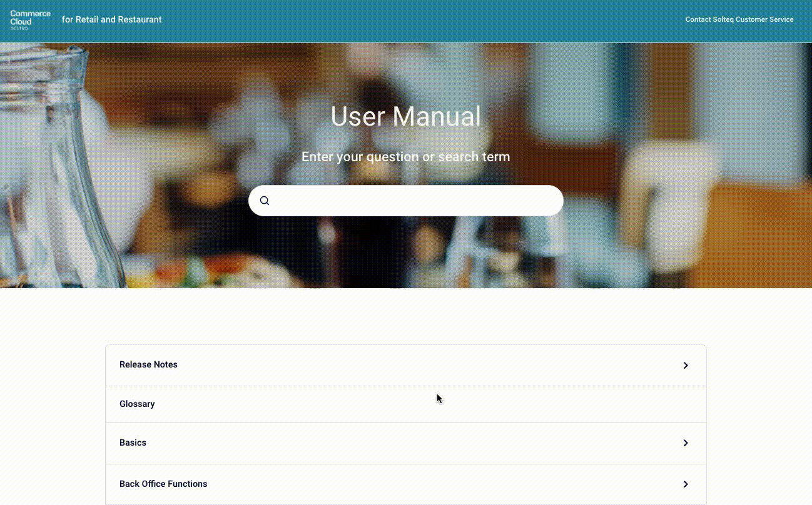Click the empty right side of the Glossary row
Image resolution: width=812 pixels, height=505 pixels.
point(563,404)
